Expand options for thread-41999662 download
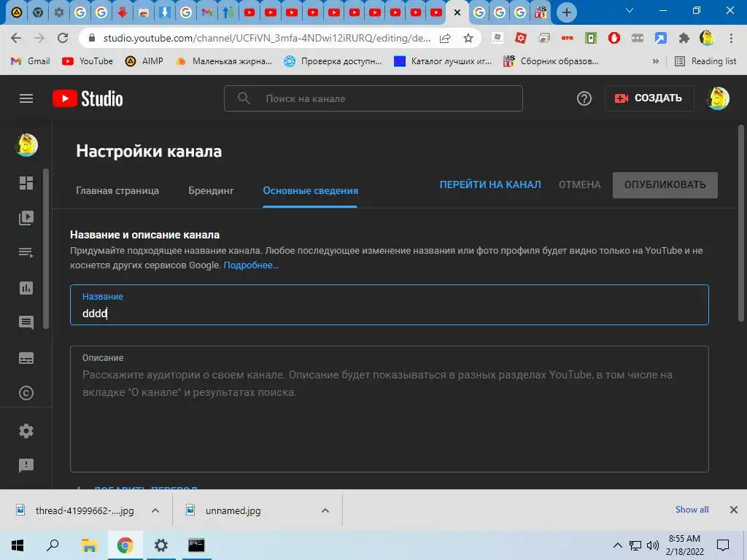The height and width of the screenshot is (560, 747). point(155,510)
